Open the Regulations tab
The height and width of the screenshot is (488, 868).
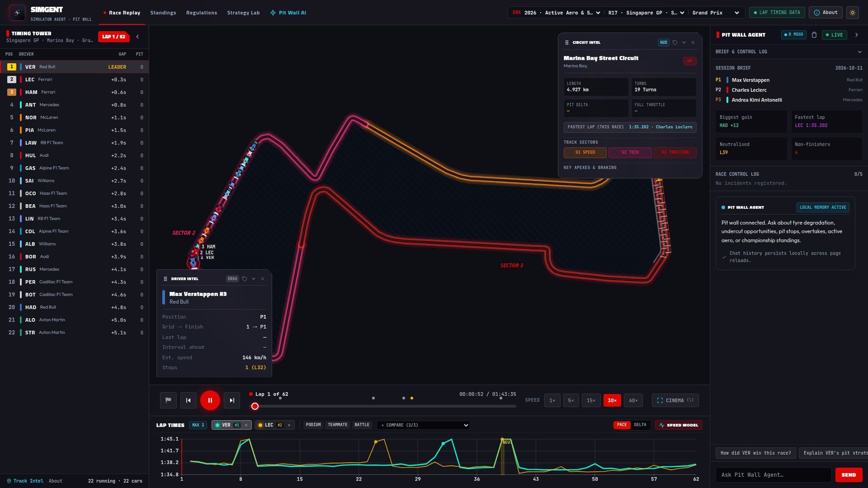(x=202, y=13)
